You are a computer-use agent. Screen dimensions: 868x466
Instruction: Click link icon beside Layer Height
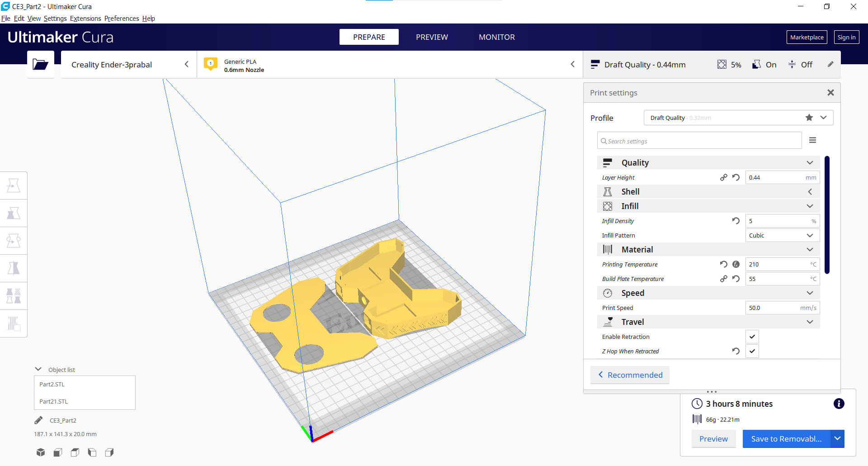coord(724,177)
